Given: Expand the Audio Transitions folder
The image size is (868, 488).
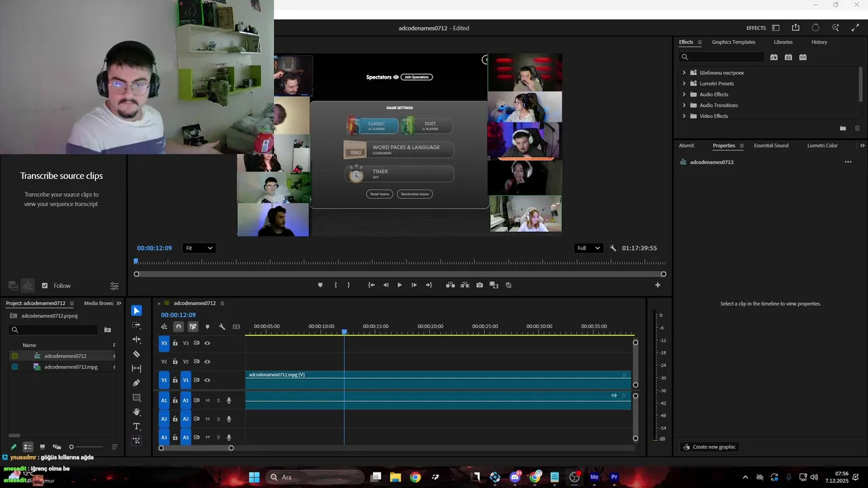Looking at the screenshot, I should 684,105.
